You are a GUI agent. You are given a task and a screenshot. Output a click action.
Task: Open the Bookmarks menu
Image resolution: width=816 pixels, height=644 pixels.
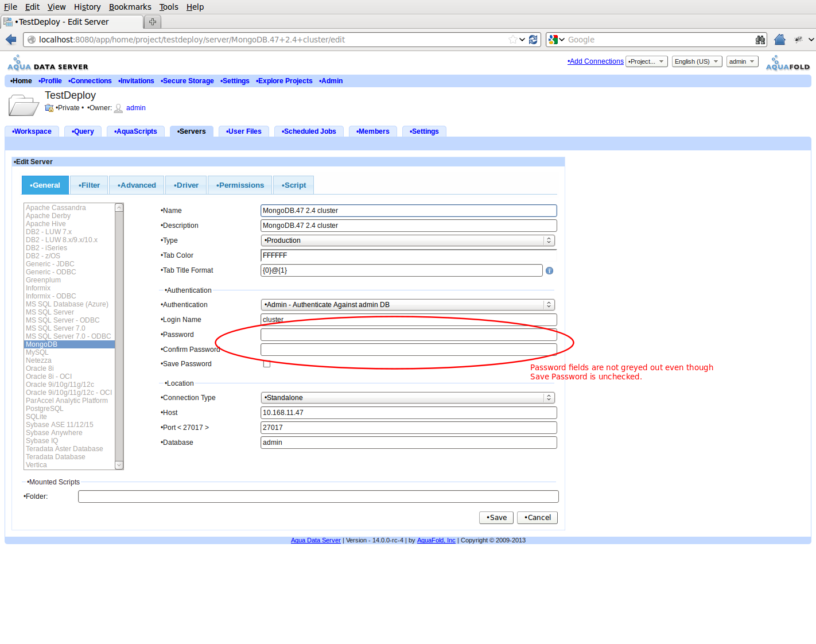(130, 7)
